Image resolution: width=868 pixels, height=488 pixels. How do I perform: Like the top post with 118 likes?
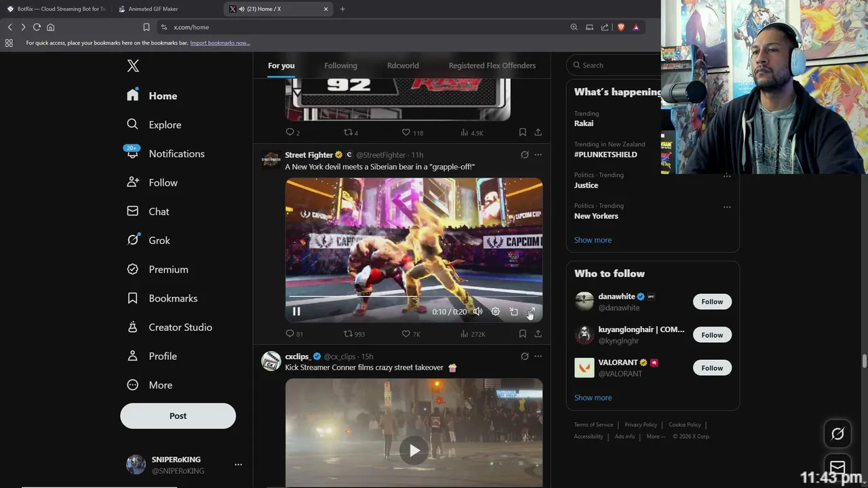(412, 133)
